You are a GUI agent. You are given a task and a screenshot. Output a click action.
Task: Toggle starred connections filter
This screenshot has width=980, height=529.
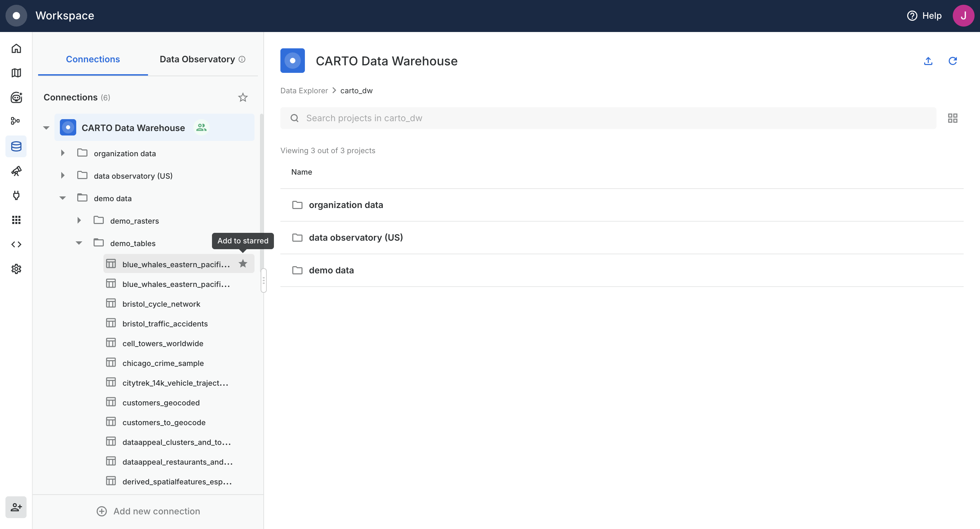point(243,97)
